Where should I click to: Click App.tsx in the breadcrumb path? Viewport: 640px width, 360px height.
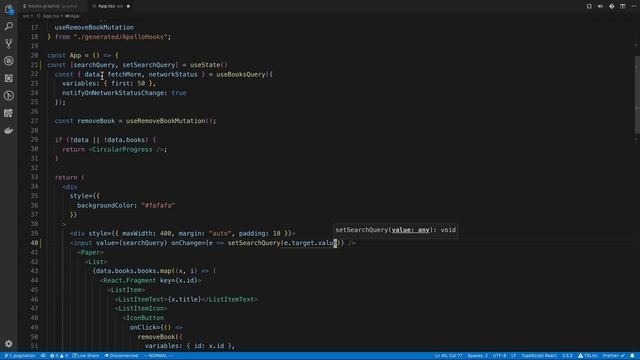click(x=51, y=16)
